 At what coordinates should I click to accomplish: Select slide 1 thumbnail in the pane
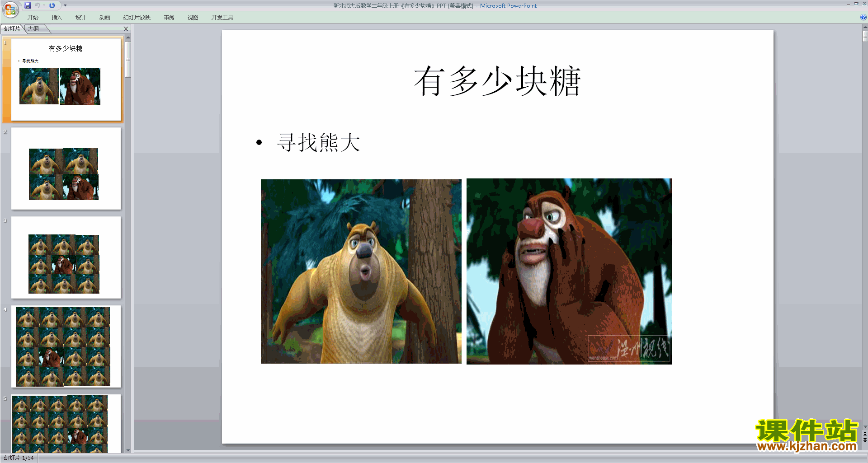click(66, 80)
